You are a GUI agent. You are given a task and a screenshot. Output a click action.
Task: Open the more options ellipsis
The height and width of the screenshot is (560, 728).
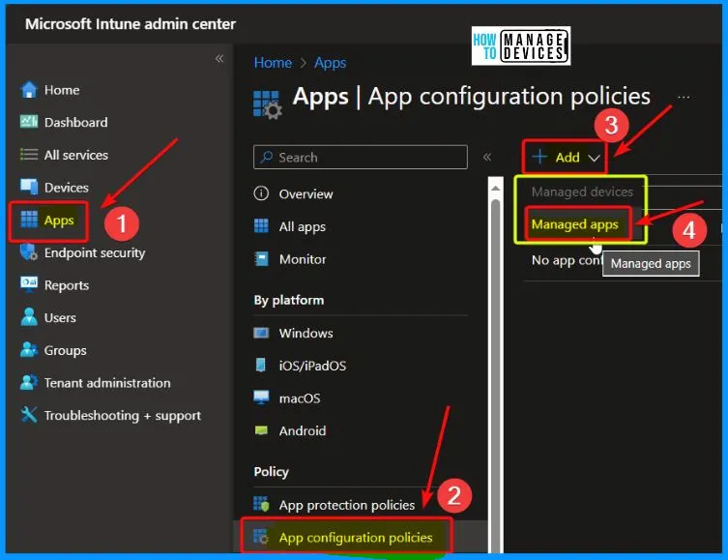pyautogui.click(x=683, y=97)
